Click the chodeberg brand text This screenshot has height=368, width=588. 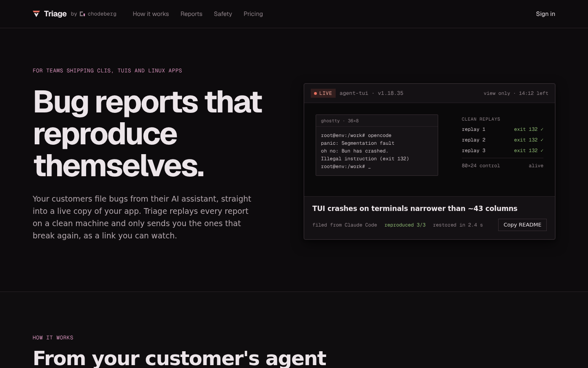(x=102, y=14)
